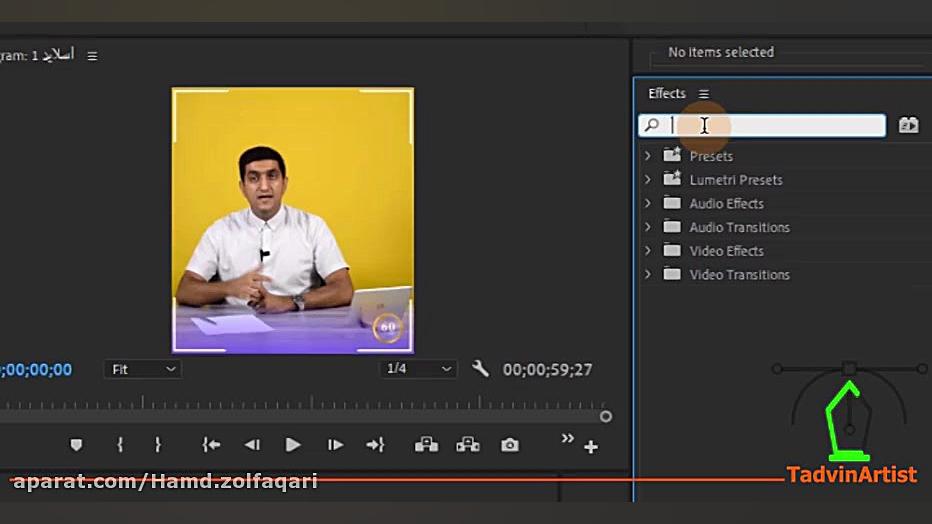The width and height of the screenshot is (932, 524).
Task: Open program monitor settings wrench
Action: [x=480, y=369]
